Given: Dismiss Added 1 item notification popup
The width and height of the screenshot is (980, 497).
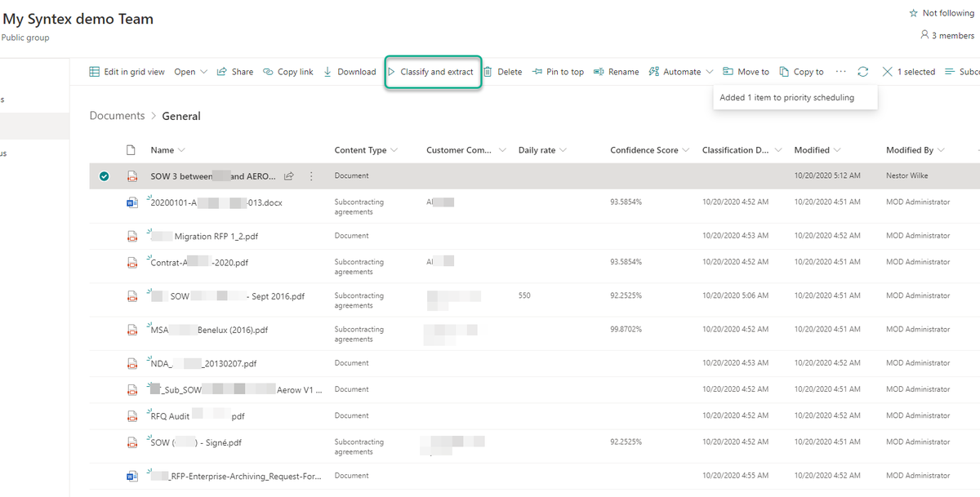Looking at the screenshot, I should pyautogui.click(x=795, y=98).
